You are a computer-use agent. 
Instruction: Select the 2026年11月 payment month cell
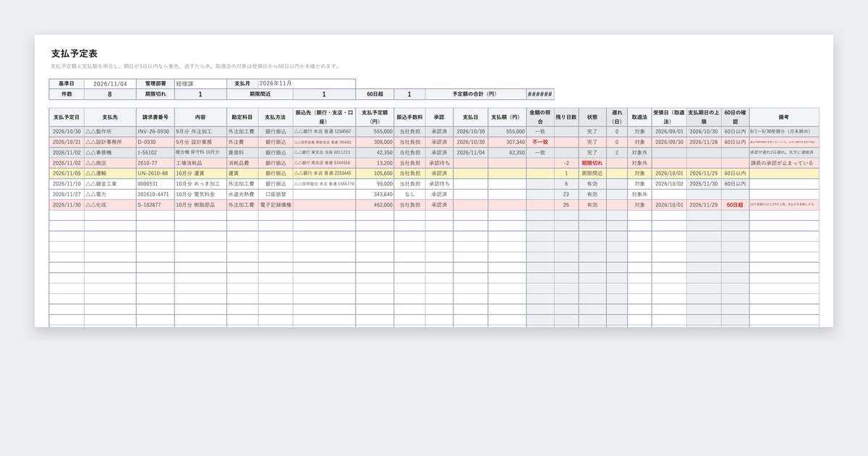click(306, 84)
